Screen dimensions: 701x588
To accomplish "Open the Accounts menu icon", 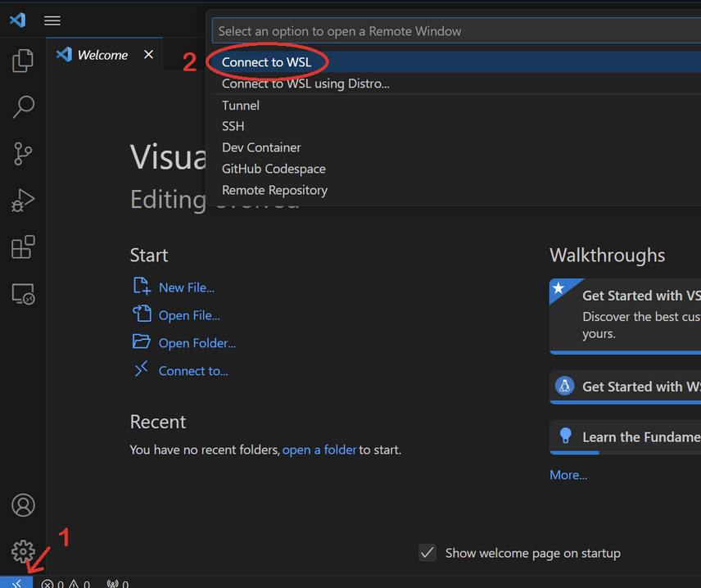I will tap(23, 505).
